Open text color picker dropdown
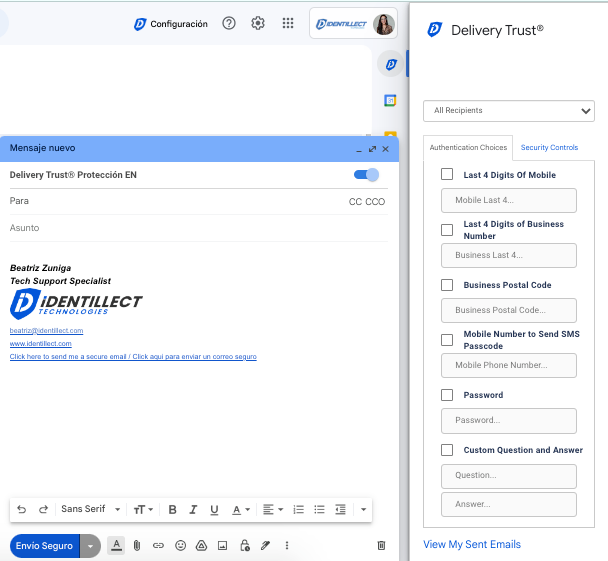Image resolution: width=608 pixels, height=561 pixels. click(x=241, y=509)
